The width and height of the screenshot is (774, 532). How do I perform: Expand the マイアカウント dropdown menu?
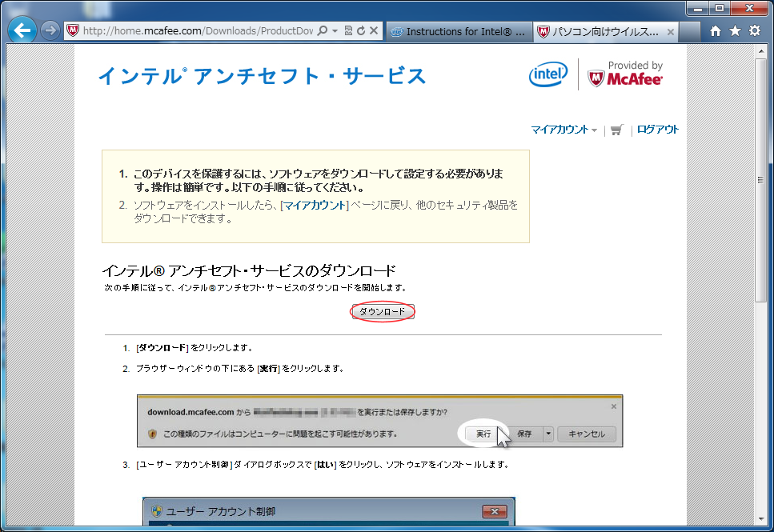(563, 130)
